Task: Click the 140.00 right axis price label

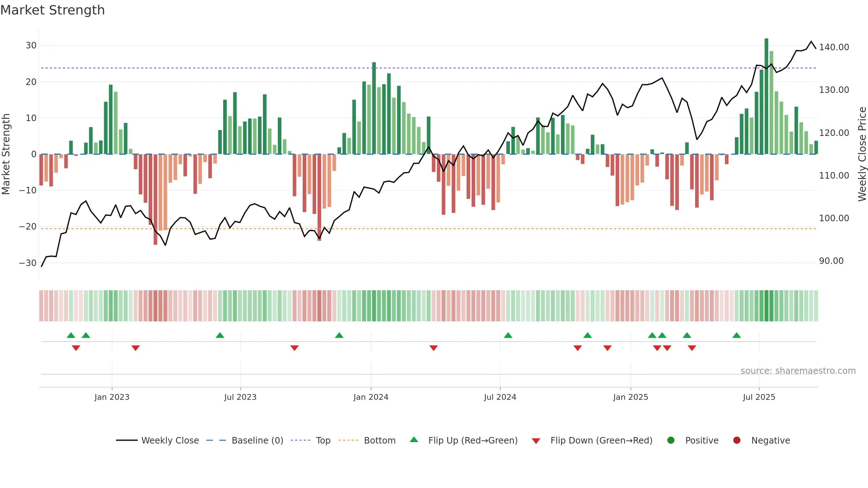Action: [x=834, y=47]
